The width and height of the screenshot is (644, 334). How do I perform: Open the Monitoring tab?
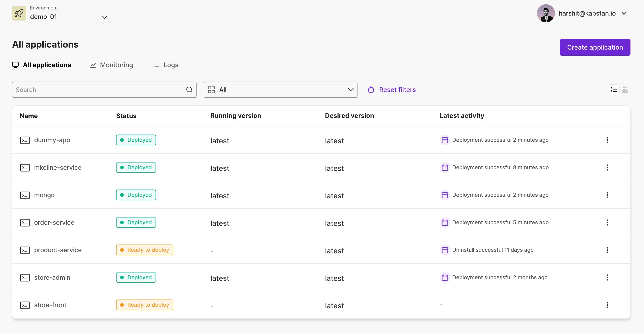(111, 65)
